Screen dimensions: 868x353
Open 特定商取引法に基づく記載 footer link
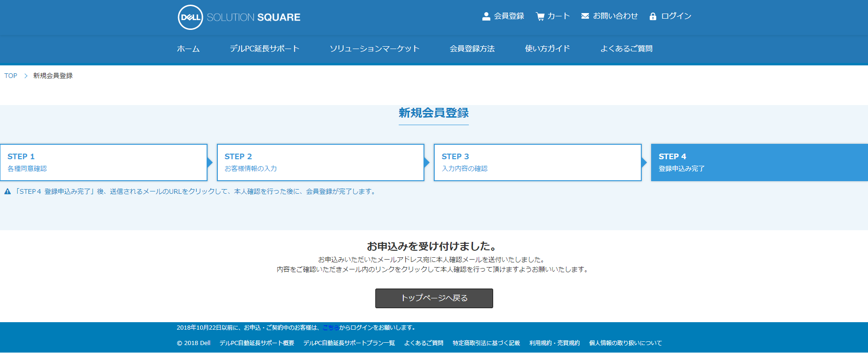tap(486, 343)
